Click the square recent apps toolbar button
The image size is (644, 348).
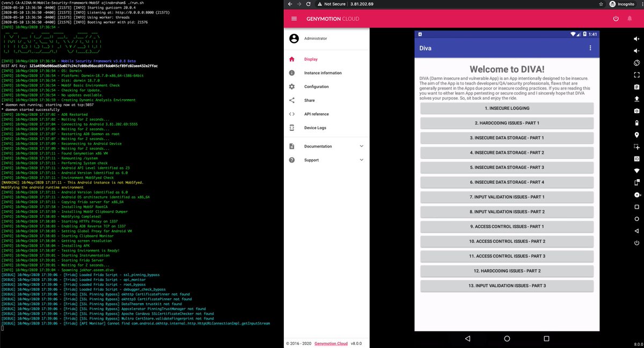point(636,207)
